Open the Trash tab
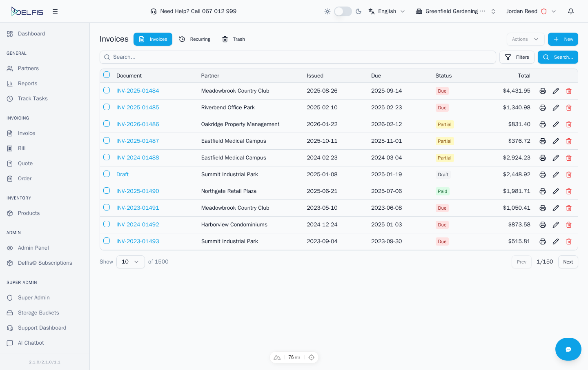This screenshot has width=588, height=370. 233,39
